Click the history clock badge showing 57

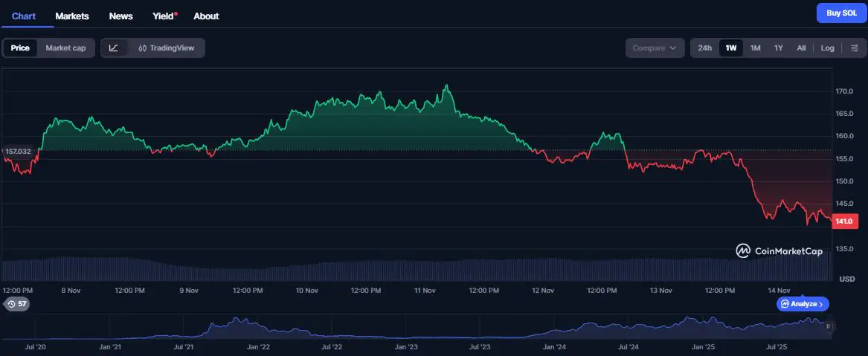click(16, 304)
